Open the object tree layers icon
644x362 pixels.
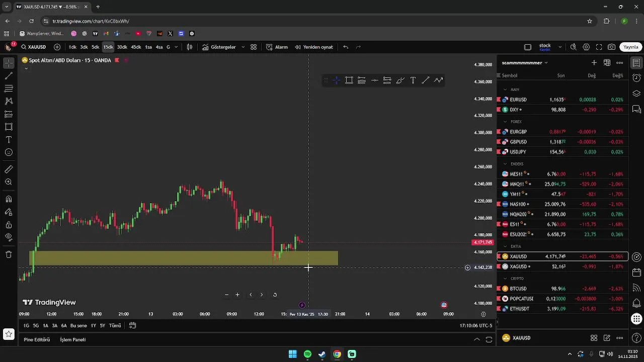point(636,94)
